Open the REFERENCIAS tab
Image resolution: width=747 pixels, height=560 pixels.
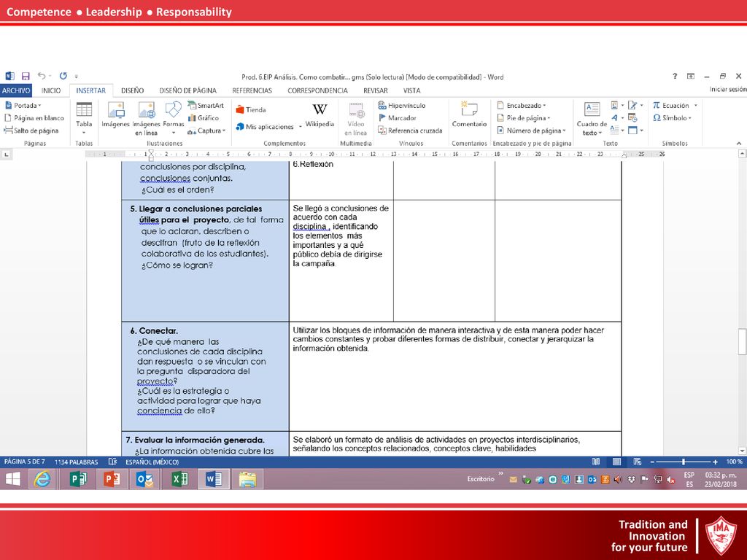pyautogui.click(x=252, y=90)
